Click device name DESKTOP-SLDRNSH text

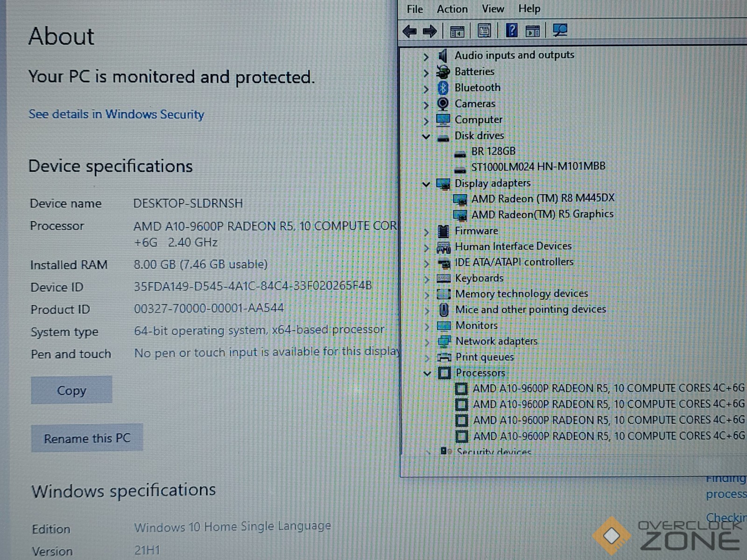(188, 203)
